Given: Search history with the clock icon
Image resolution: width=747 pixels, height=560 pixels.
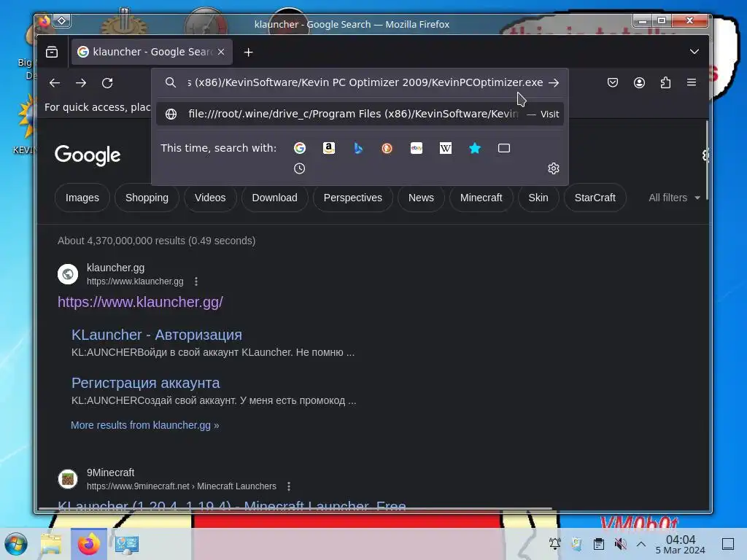Looking at the screenshot, I should (299, 168).
